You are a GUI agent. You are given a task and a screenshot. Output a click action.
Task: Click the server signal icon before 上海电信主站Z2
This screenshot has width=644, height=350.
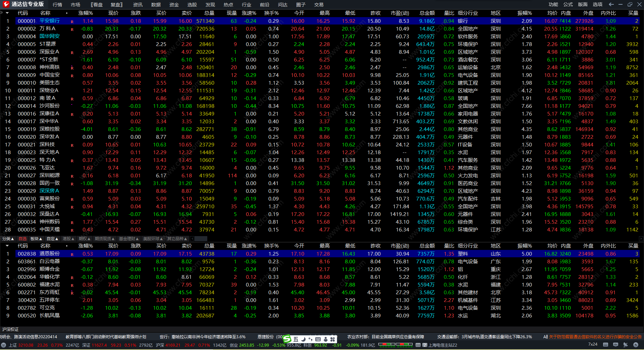click(x=418, y=345)
